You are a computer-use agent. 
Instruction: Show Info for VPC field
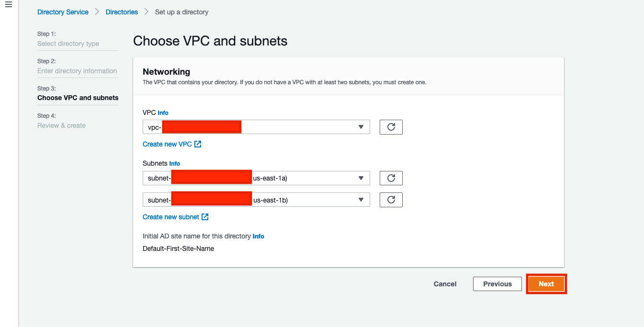[x=163, y=113]
